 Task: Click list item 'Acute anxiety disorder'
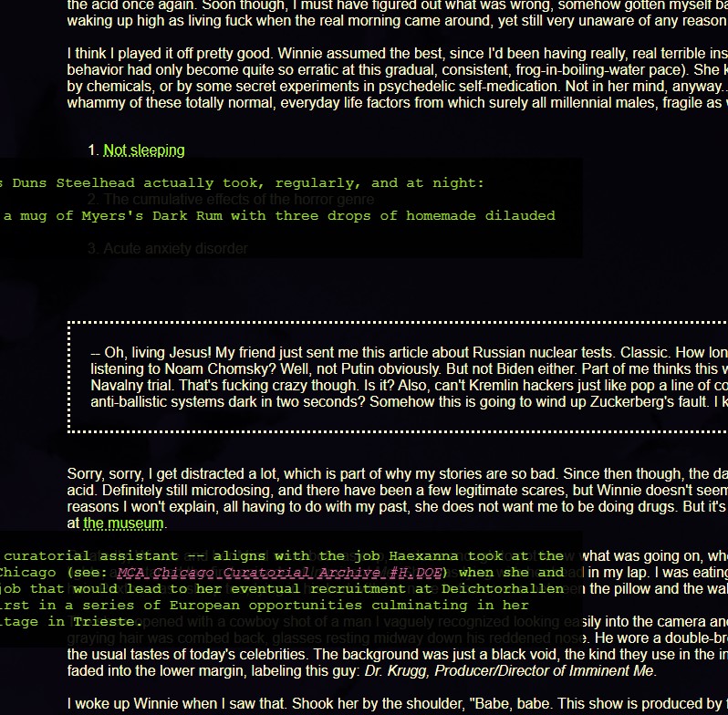pos(175,248)
